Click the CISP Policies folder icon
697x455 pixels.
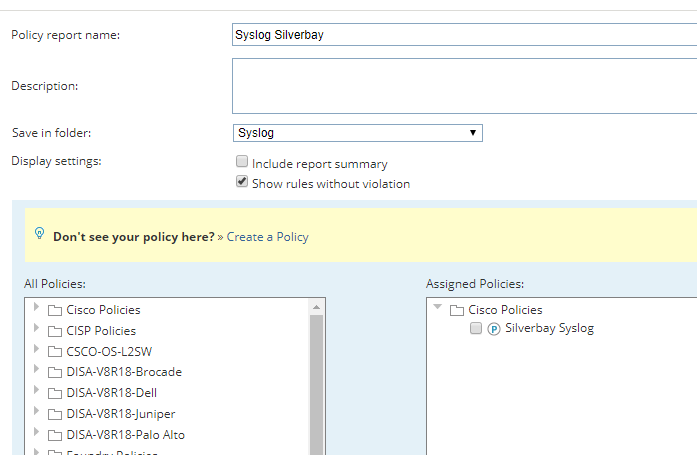coord(55,331)
